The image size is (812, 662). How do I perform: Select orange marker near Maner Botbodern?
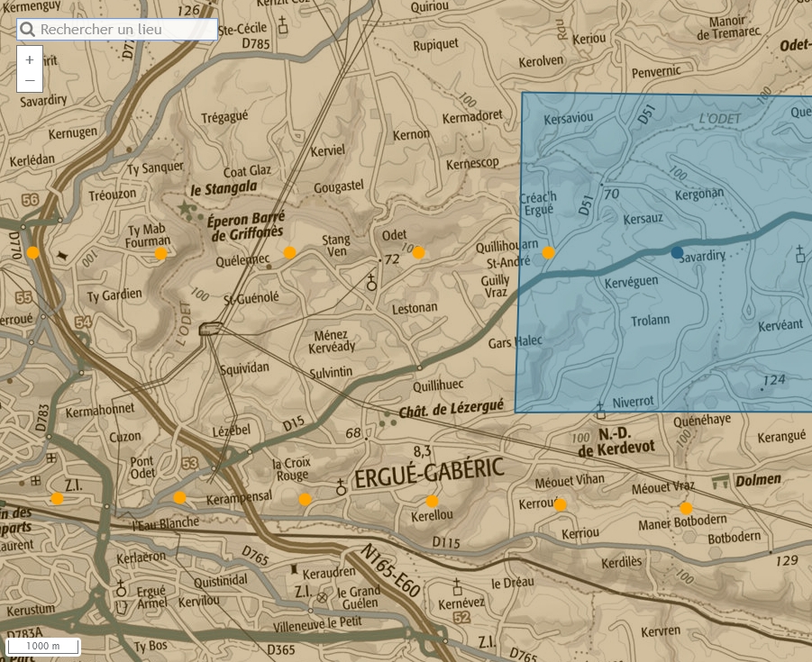click(686, 508)
